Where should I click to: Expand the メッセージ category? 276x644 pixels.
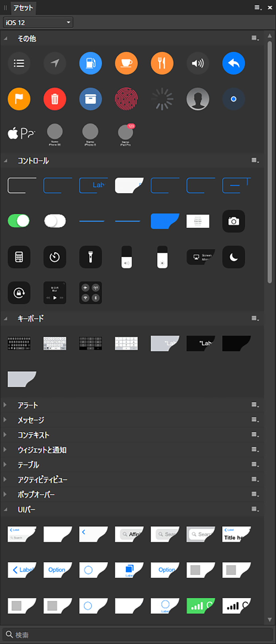coord(5,420)
